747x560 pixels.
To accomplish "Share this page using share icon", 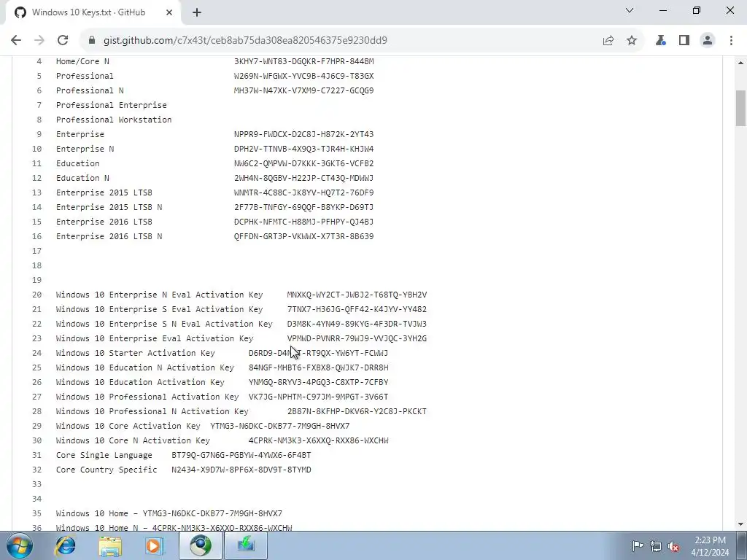I will click(608, 41).
